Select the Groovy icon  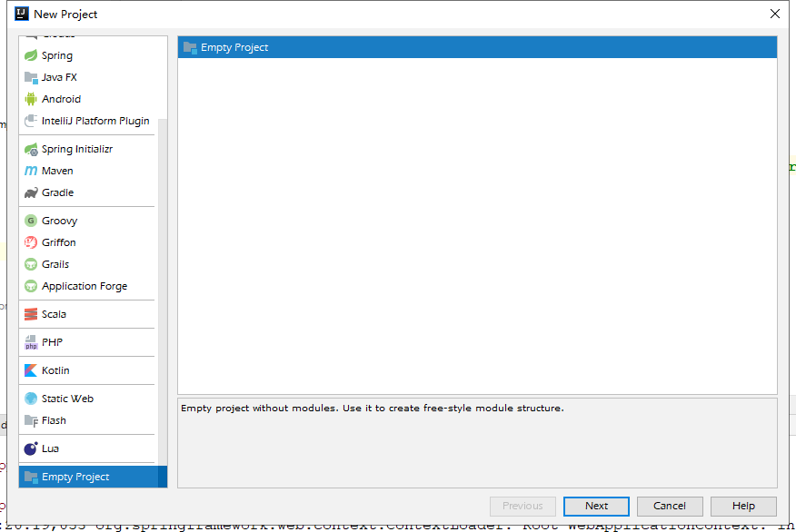[x=31, y=221]
